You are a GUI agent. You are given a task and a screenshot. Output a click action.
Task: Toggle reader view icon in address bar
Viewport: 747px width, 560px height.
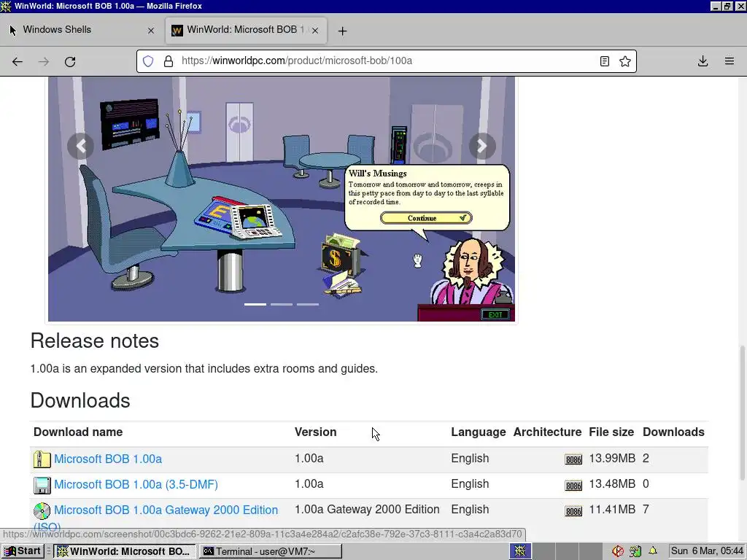point(605,61)
